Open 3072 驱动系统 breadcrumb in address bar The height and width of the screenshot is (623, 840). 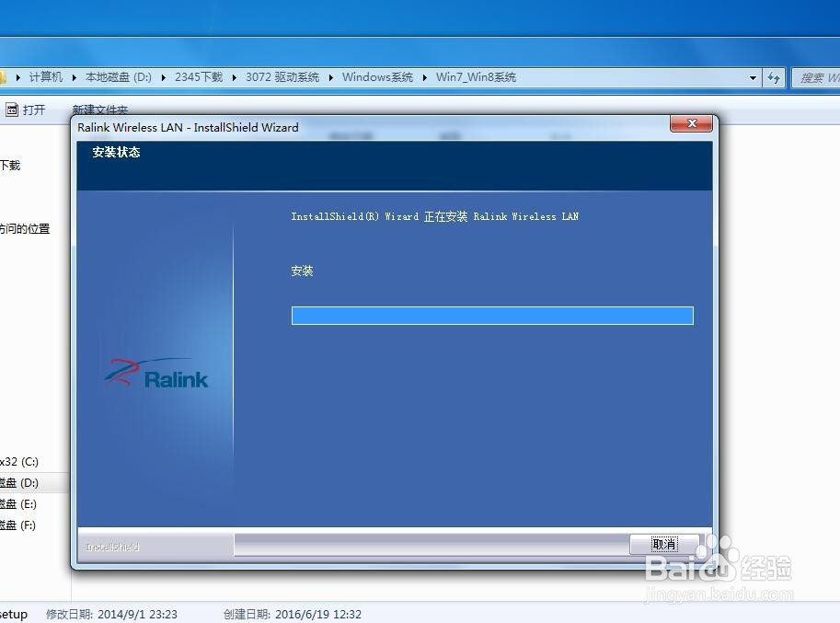[282, 77]
